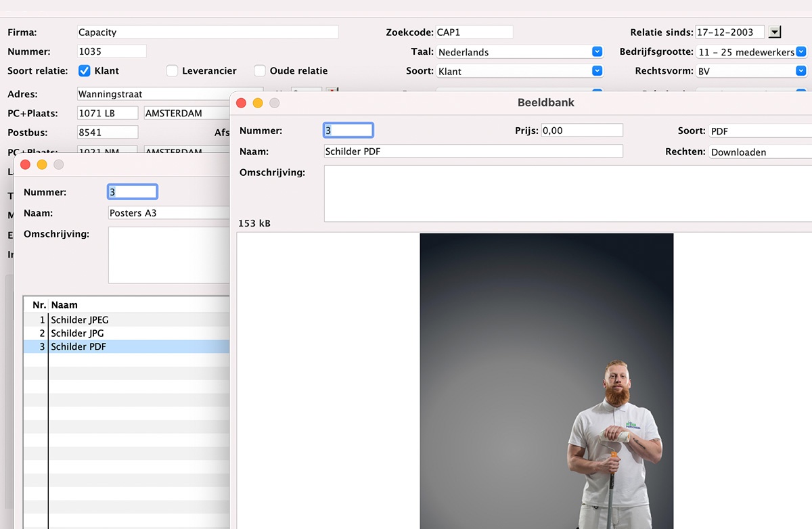The width and height of the screenshot is (812, 529).
Task: Click the painter image preview in Beeldbank
Action: (x=546, y=381)
